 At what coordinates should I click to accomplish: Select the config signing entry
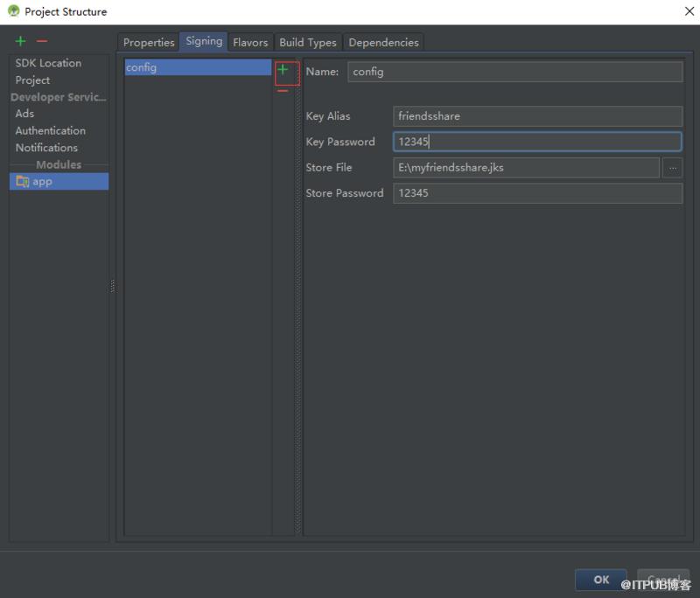click(198, 67)
